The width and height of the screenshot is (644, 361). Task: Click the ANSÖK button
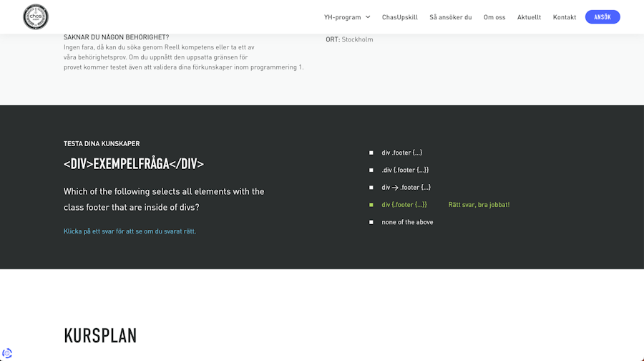pyautogui.click(x=602, y=17)
